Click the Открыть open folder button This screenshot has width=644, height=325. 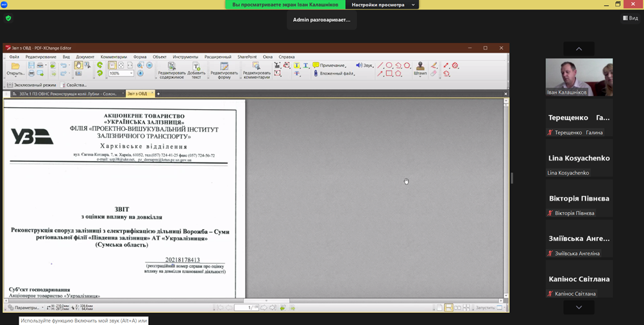tap(15, 68)
